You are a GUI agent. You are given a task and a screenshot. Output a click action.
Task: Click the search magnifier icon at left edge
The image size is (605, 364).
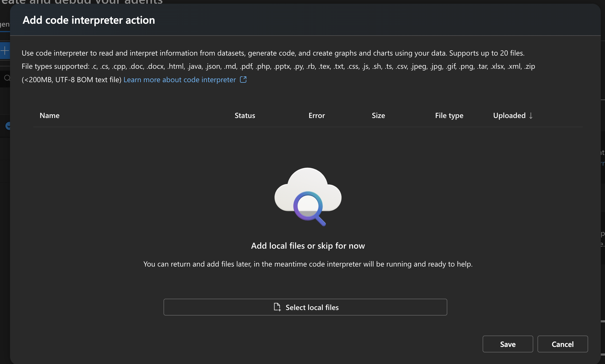click(7, 78)
